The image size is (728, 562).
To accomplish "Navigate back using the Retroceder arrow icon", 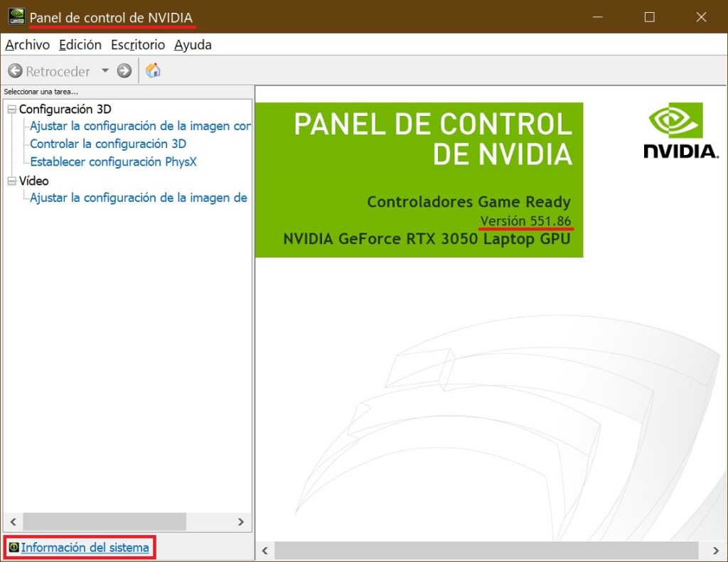I will [14, 71].
